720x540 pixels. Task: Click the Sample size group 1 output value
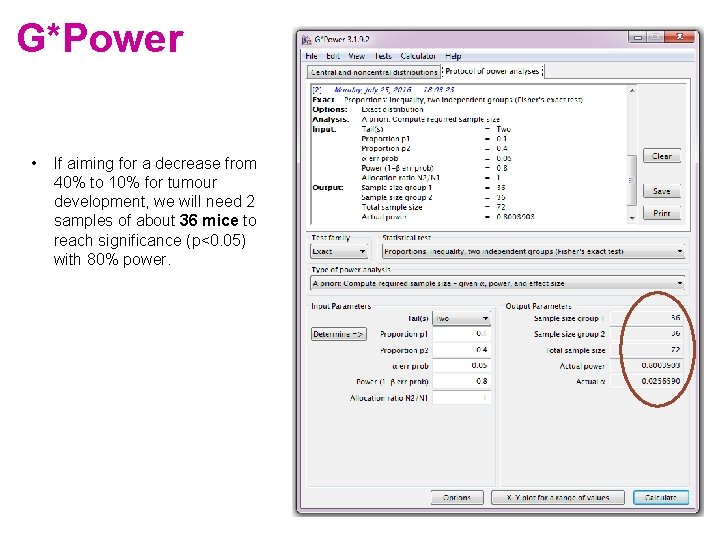click(647, 318)
